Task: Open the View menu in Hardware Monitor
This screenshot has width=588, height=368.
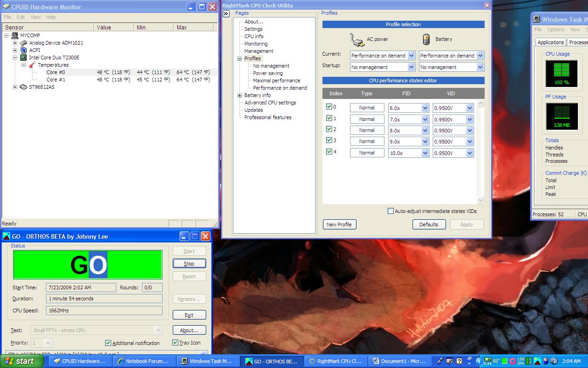Action: (35, 17)
